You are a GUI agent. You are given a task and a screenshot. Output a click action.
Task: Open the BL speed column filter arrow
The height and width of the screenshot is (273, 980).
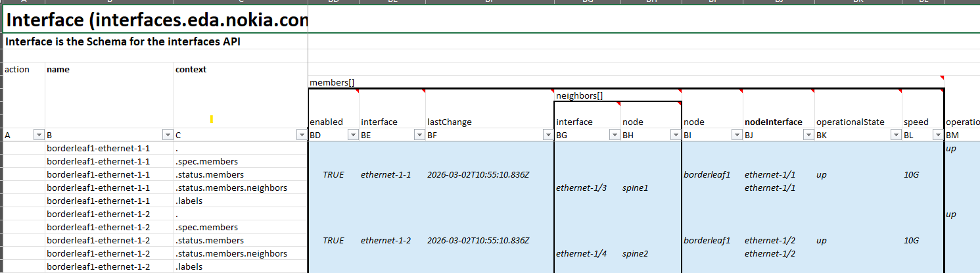(x=938, y=135)
